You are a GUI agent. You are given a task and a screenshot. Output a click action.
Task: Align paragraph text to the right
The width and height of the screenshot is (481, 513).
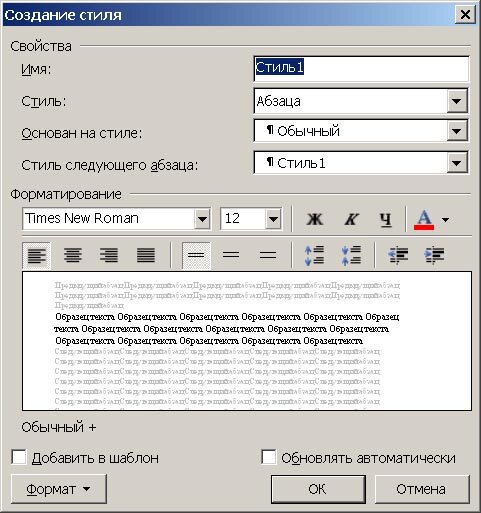coord(109,256)
